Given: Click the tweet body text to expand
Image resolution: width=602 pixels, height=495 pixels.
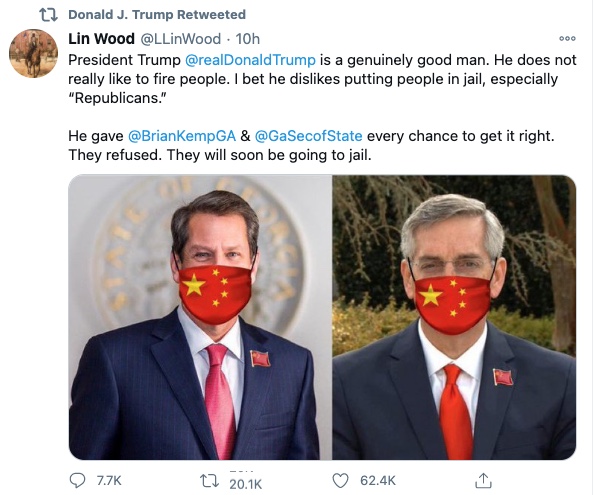Looking at the screenshot, I should [x=322, y=108].
